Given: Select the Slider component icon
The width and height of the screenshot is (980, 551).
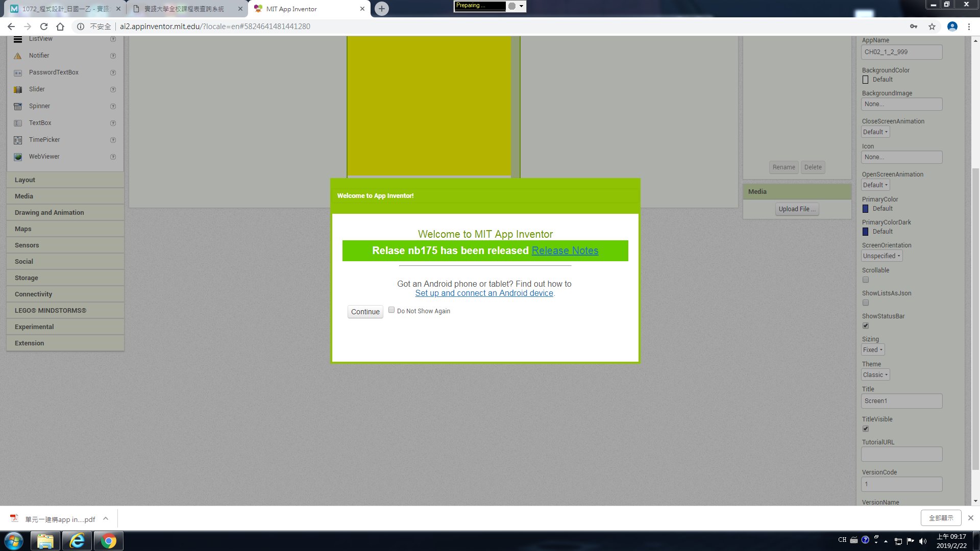Looking at the screenshot, I should [x=18, y=90].
